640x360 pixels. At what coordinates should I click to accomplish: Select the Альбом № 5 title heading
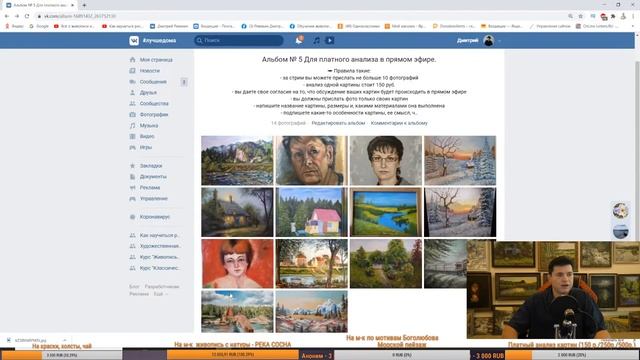(x=349, y=60)
